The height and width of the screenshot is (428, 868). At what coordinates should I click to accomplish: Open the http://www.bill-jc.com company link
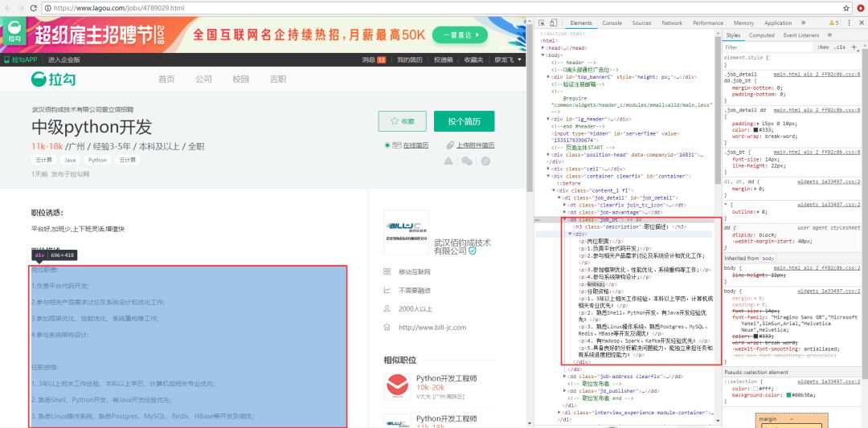[432, 328]
